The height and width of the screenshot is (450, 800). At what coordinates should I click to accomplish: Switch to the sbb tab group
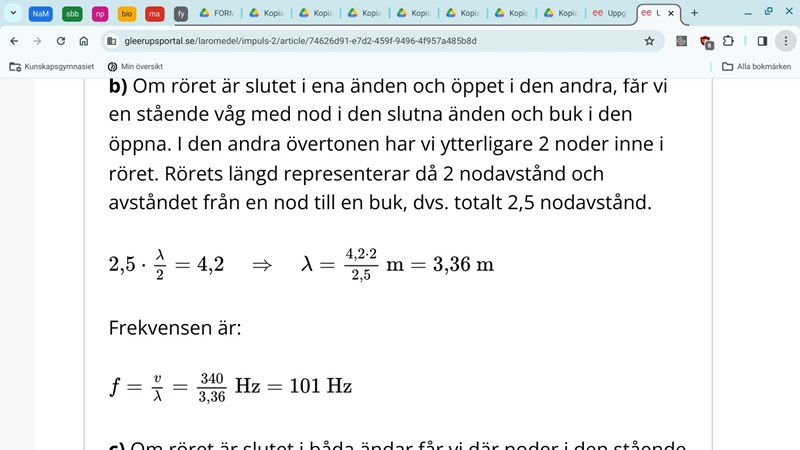point(72,14)
